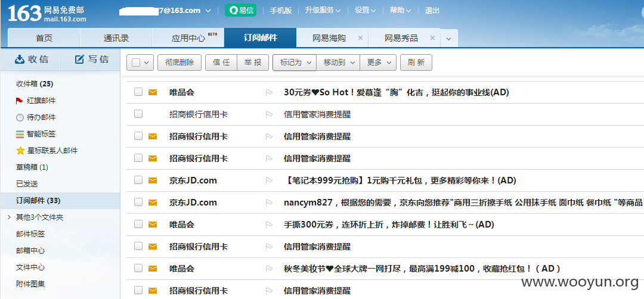Tick the checkbox for 手撕300元券 email
Image resolution: width=644 pixels, height=299 pixels.
pos(138,225)
